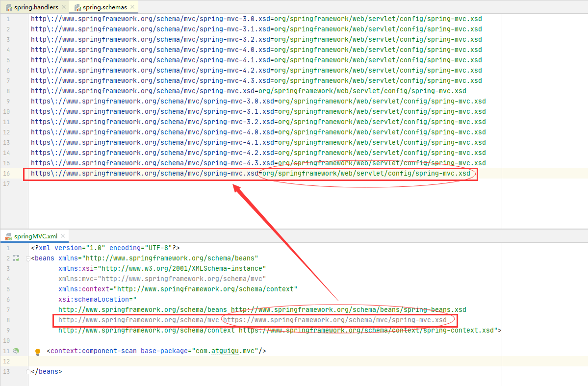The width and height of the screenshot is (588, 386).
Task: Click the http spring-mvc-4.3.xsd entry
Action: pos(256,80)
